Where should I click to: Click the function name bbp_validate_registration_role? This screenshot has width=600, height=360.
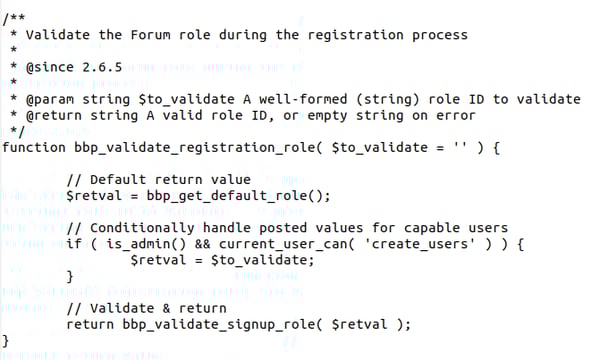(194, 148)
